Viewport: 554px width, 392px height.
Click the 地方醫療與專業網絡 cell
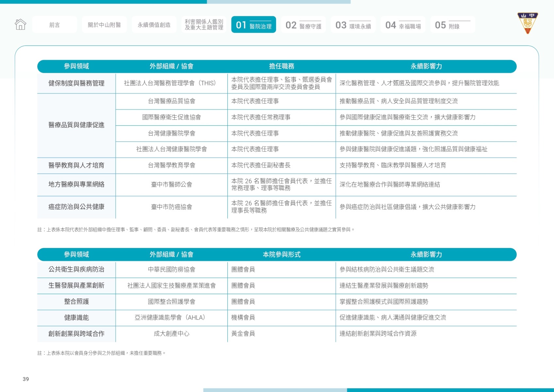(76, 185)
